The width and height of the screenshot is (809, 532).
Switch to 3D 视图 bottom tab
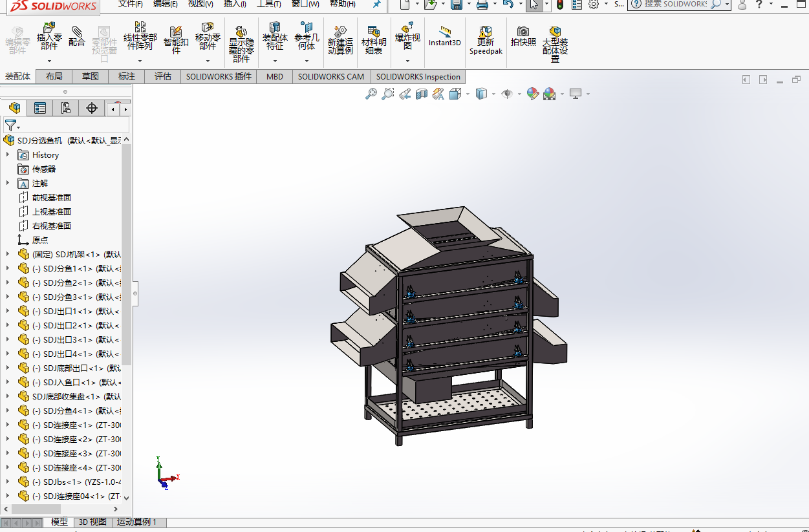click(x=92, y=522)
